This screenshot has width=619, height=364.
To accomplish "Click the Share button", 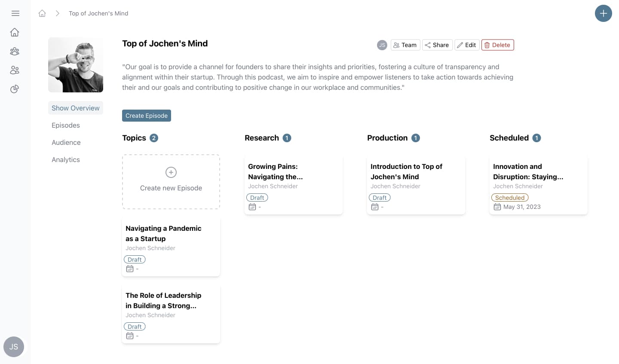I will coord(437,45).
